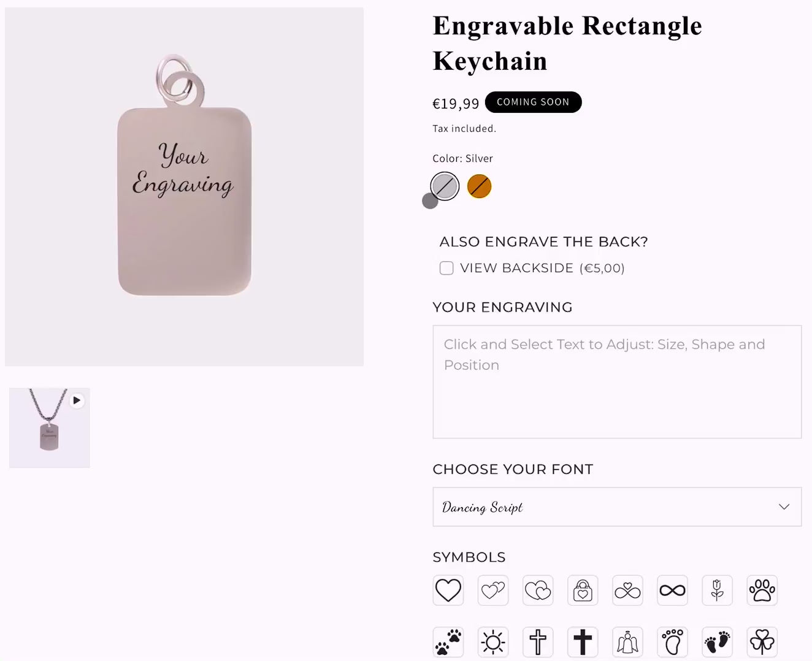Enable the View Backside checkbox
Screen dimensions: 812x661
click(446, 268)
